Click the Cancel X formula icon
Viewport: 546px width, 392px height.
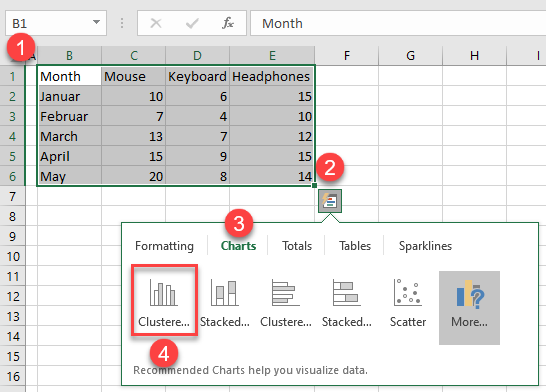click(x=156, y=23)
